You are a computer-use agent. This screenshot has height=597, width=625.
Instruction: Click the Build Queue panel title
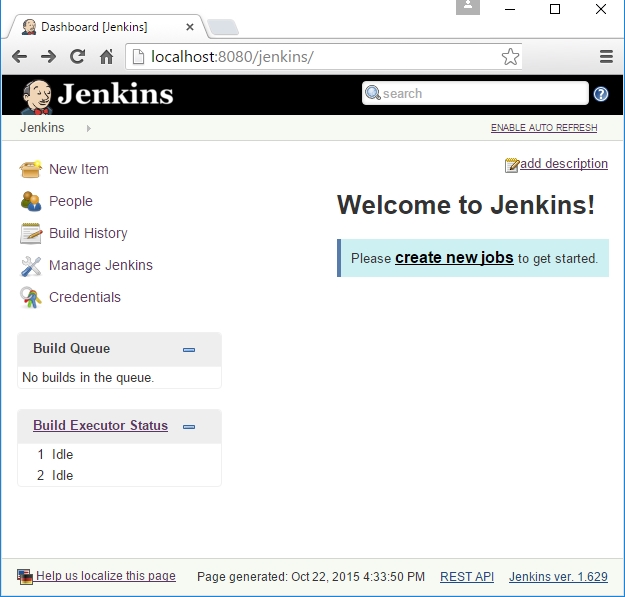coord(71,348)
